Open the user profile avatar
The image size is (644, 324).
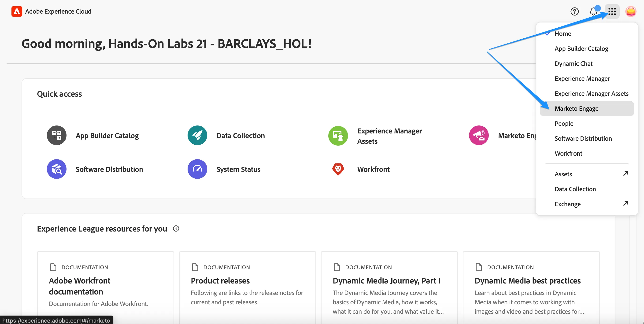[x=630, y=11]
